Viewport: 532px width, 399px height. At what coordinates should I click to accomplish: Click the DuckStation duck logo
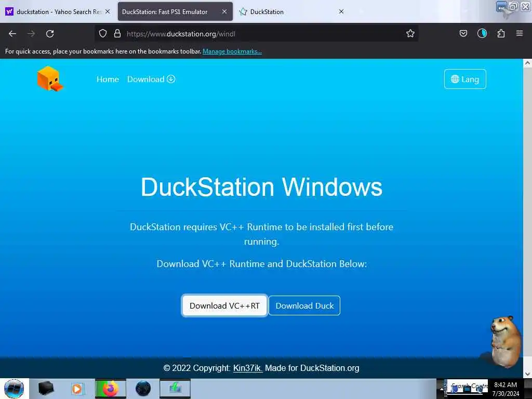[x=50, y=79]
